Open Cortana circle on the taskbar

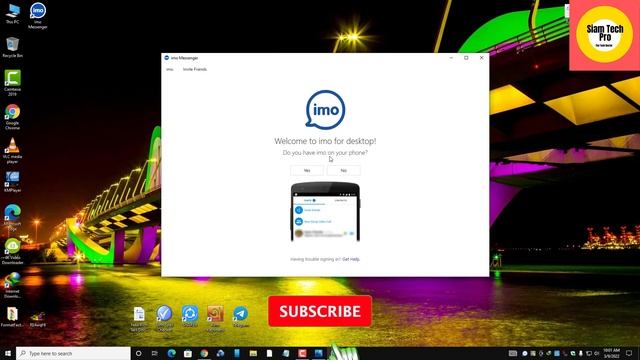[138, 353]
